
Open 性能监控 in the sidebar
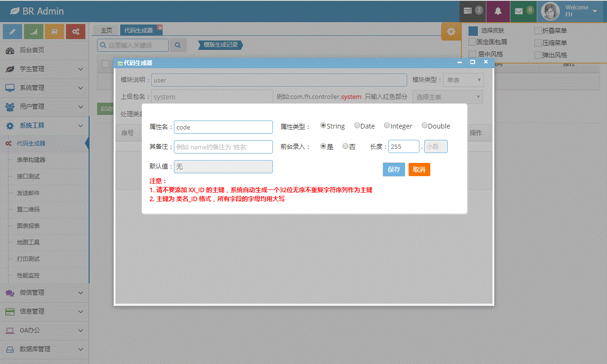pyautogui.click(x=28, y=275)
